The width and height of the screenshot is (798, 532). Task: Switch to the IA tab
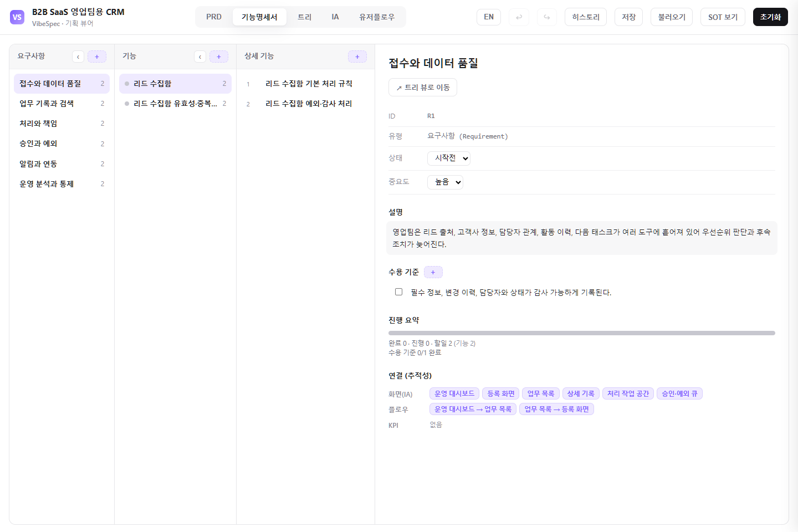(335, 17)
